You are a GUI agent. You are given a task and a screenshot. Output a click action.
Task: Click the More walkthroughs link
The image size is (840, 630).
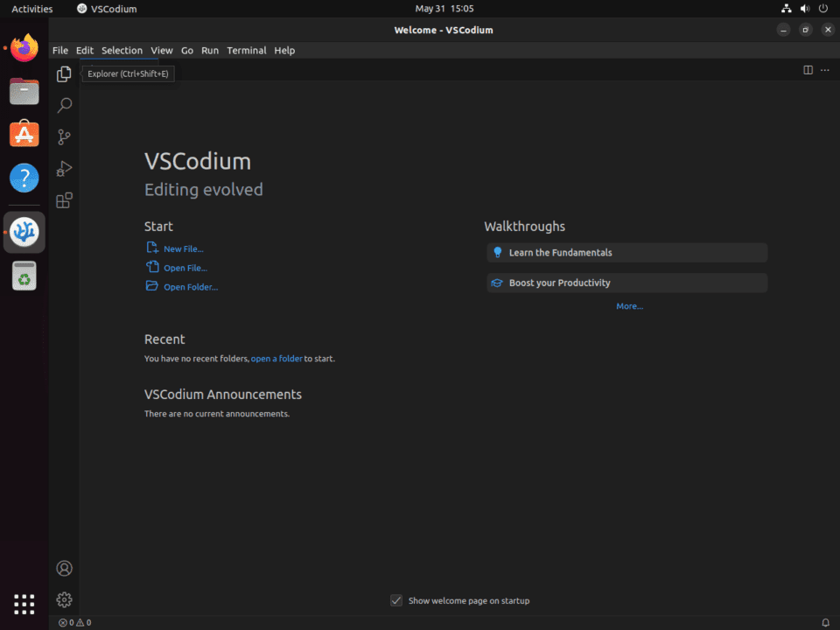point(629,305)
